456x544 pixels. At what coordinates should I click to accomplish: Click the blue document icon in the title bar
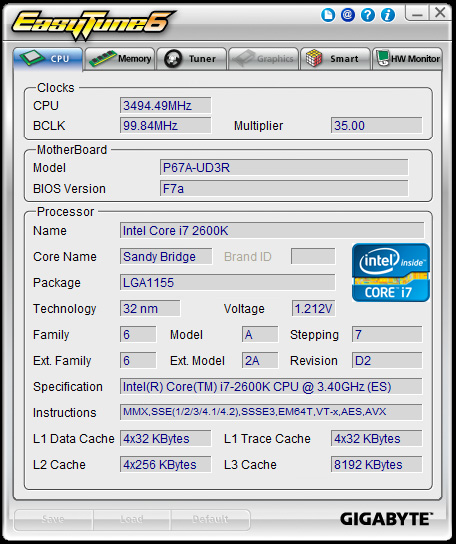pyautogui.click(x=328, y=15)
